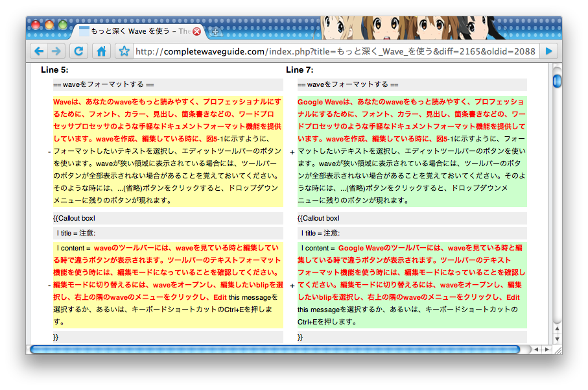Open the home page
The width and height of the screenshot is (588, 390).
tap(101, 51)
